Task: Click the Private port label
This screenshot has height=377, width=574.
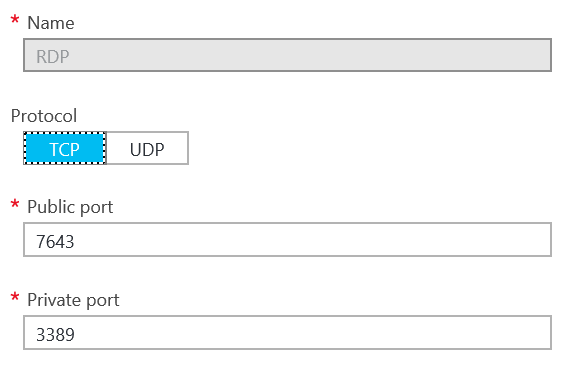Action: tap(73, 300)
